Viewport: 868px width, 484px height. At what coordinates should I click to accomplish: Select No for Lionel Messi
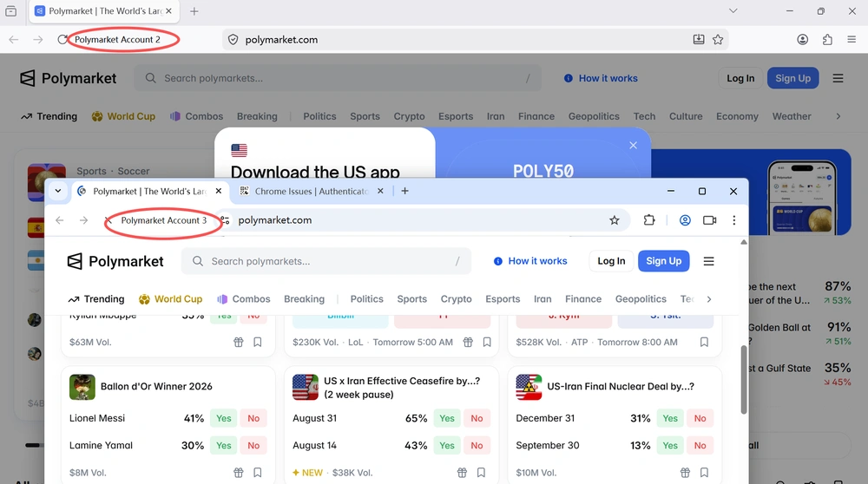(253, 418)
